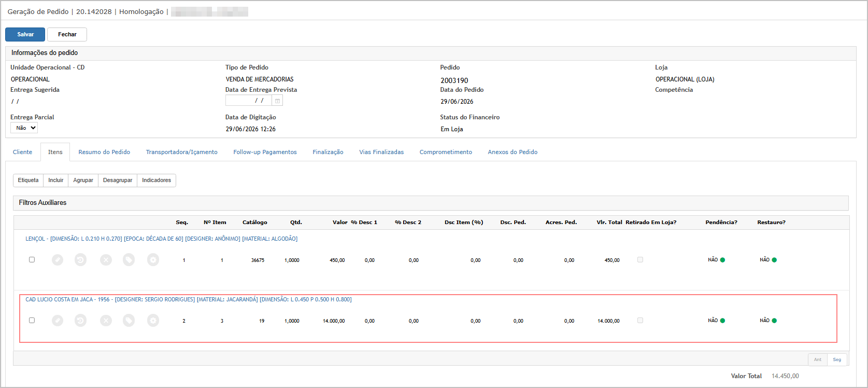The height and width of the screenshot is (388, 868).
Task: Open CAD LUCIO COSTA EM JACA item link
Action: (189, 299)
